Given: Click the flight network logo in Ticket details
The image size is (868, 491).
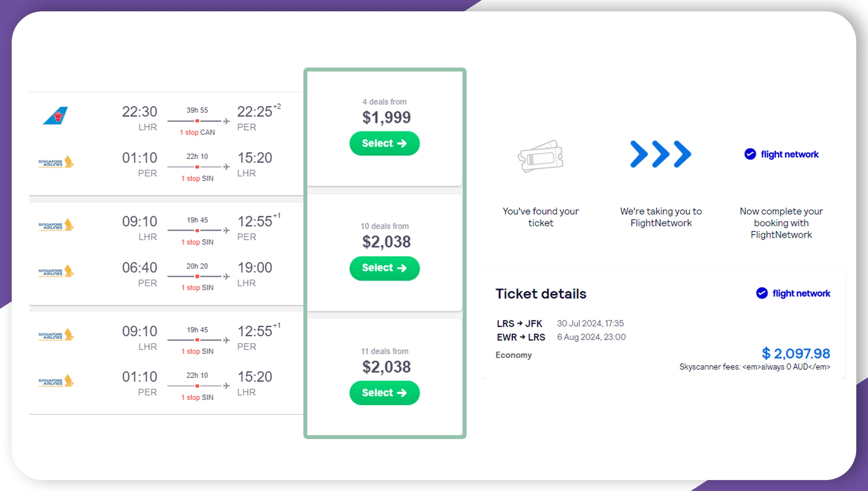Looking at the screenshot, I should coord(793,293).
